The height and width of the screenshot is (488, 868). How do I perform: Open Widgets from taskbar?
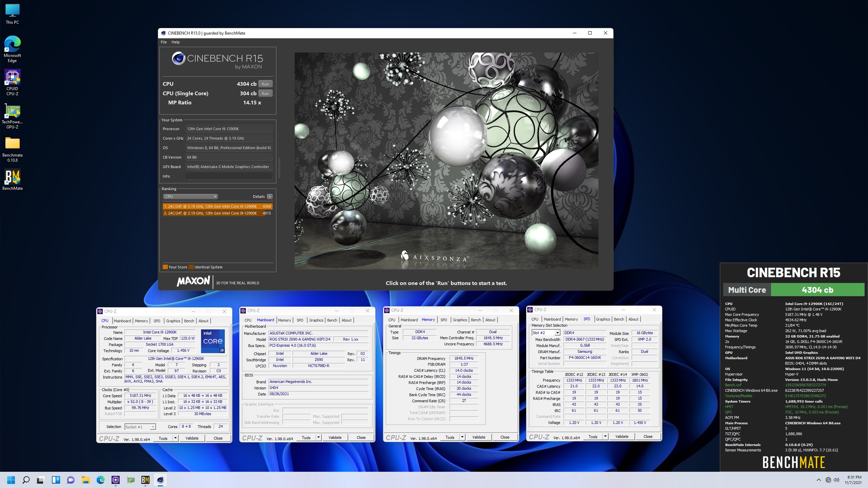[x=56, y=480]
